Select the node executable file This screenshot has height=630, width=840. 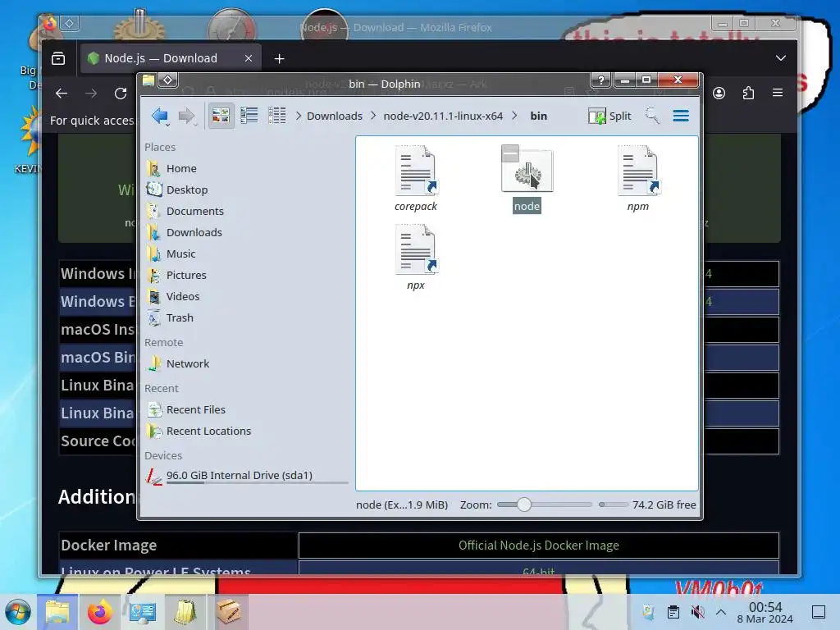[x=527, y=178]
